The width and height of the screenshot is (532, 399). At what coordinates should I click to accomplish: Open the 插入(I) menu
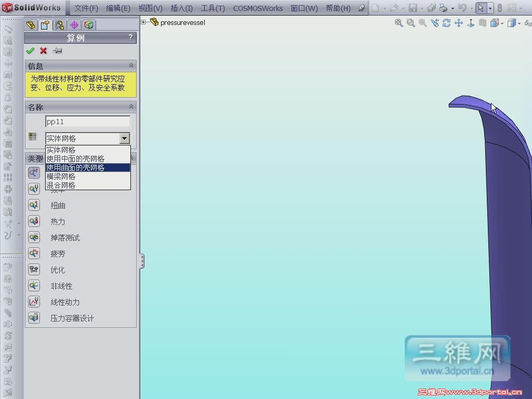(x=181, y=8)
